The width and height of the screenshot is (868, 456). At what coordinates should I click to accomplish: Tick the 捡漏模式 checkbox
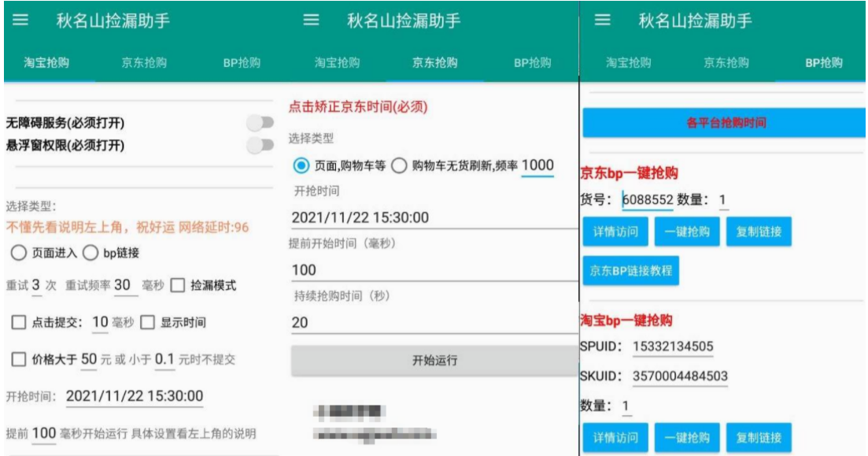(x=178, y=285)
